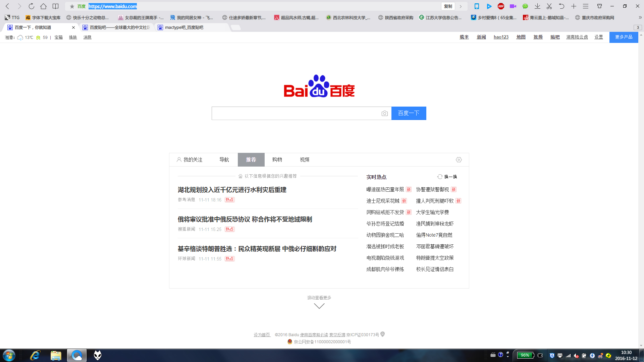Click into the Baidu search input box
This screenshot has width=644, height=362.
[x=295, y=114]
